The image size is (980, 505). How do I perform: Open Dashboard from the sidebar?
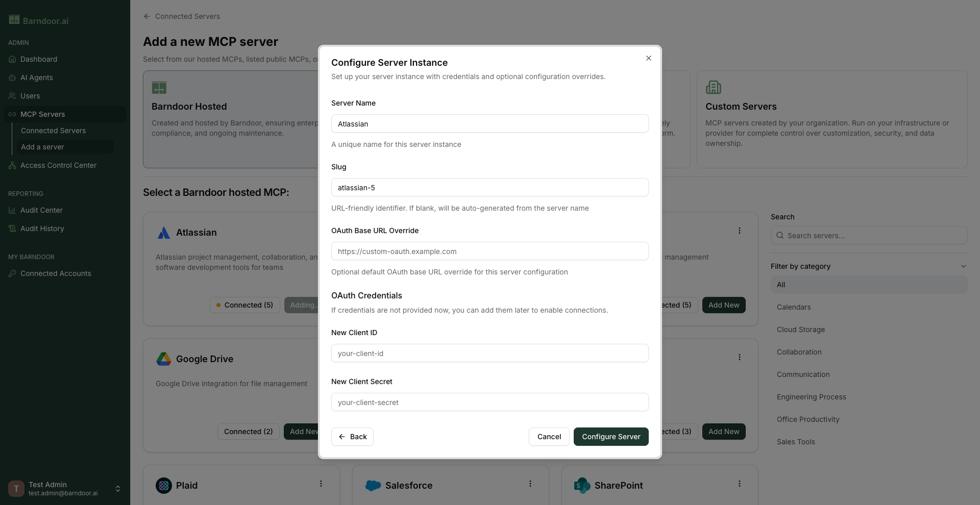pyautogui.click(x=65, y=59)
